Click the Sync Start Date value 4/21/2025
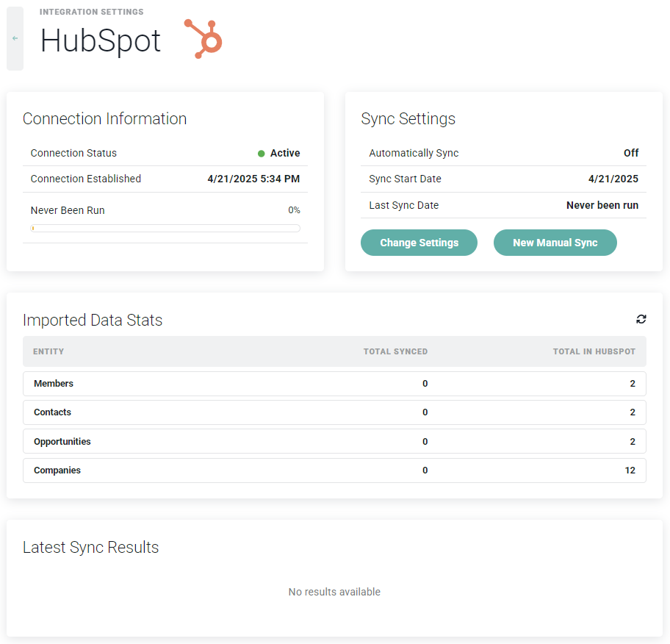 click(613, 179)
